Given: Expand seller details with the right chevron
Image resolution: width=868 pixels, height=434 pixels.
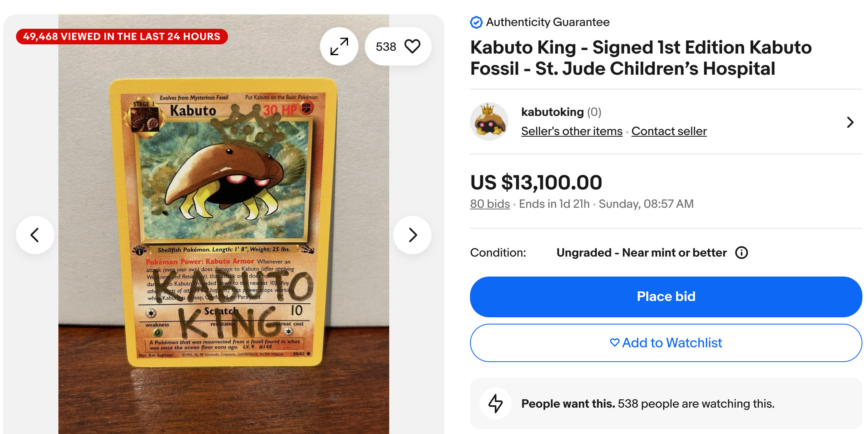Looking at the screenshot, I should 850,122.
